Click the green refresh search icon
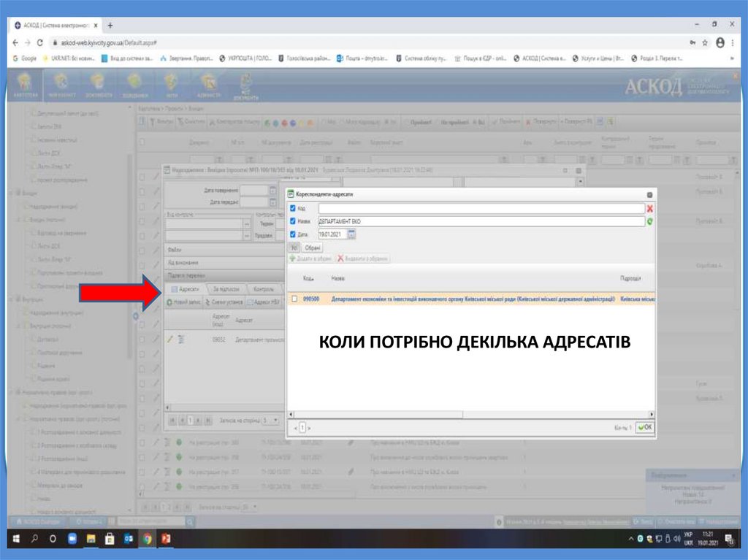The width and height of the screenshot is (748, 560). (649, 221)
